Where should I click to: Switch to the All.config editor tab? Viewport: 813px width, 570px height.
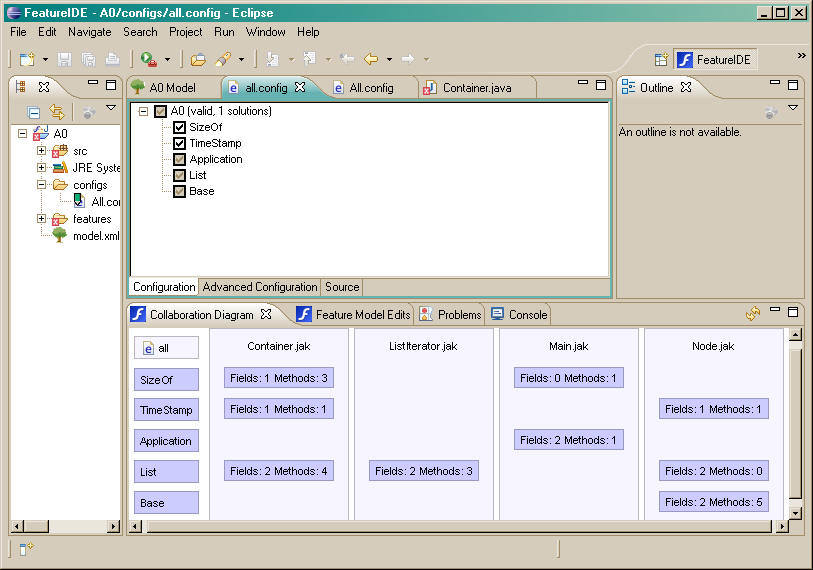tap(371, 88)
